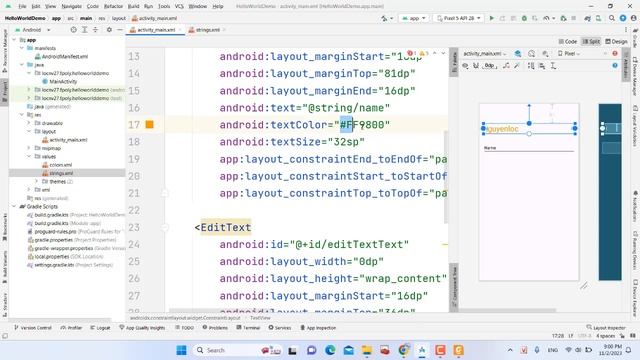Viewport: 640px width, 360px height.
Task: Open the app run configuration dropdown
Action: coord(414,18)
